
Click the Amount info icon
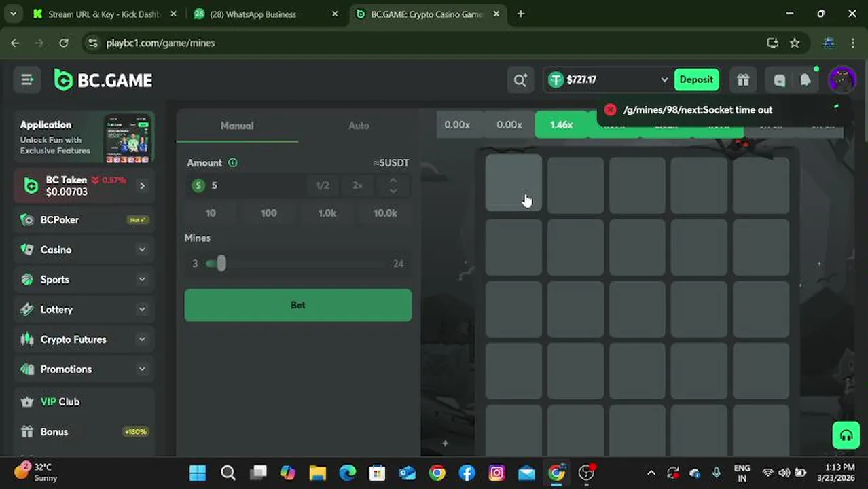coord(233,163)
